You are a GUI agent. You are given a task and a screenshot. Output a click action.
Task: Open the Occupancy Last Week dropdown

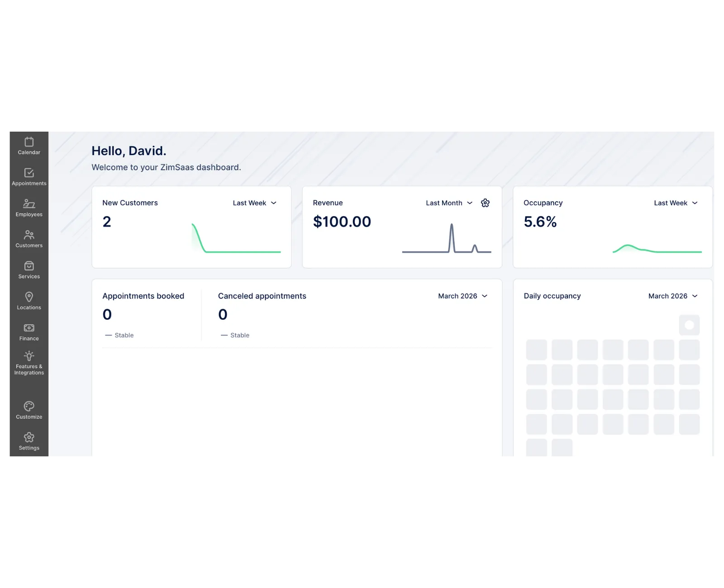tap(676, 203)
